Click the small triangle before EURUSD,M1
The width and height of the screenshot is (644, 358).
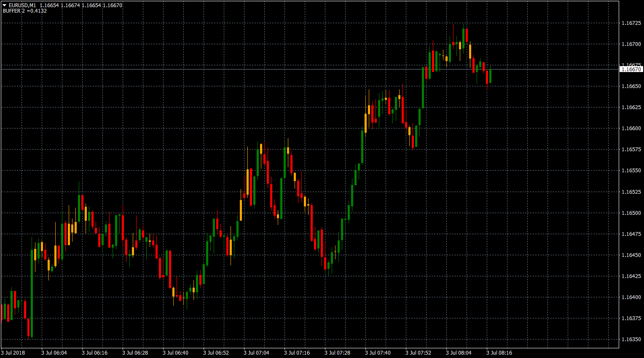tap(5, 5)
